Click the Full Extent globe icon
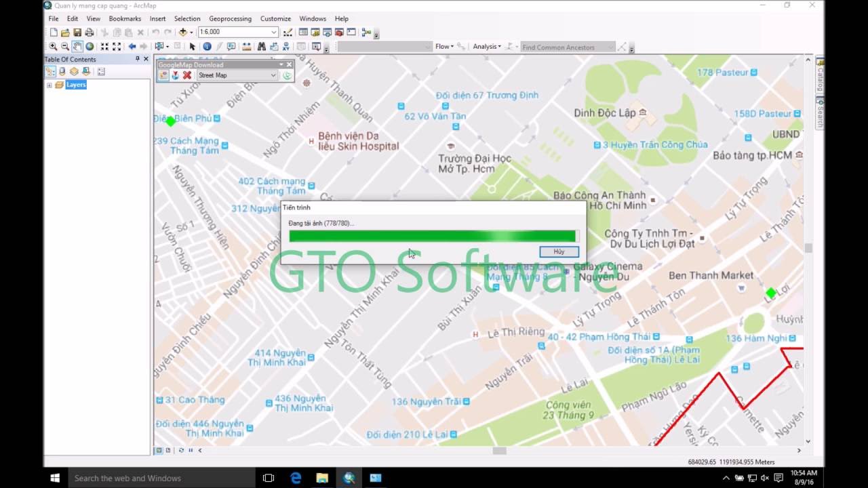The image size is (868, 488). [90, 46]
